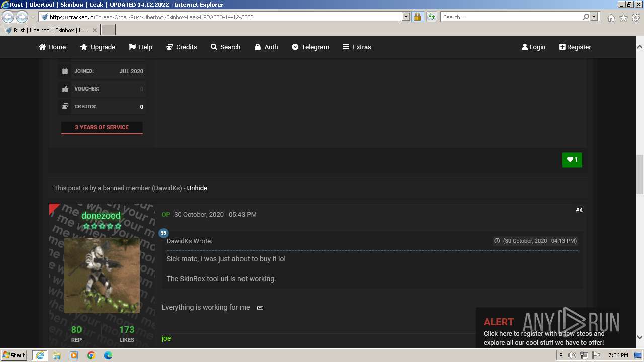Show hidden tray icons arrow

coord(561,355)
